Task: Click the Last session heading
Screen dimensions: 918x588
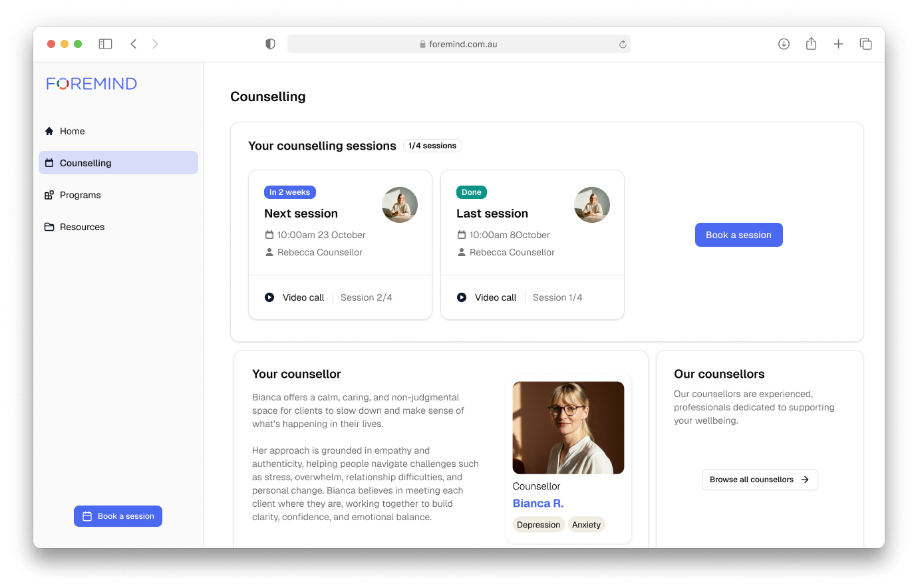Action: [492, 214]
